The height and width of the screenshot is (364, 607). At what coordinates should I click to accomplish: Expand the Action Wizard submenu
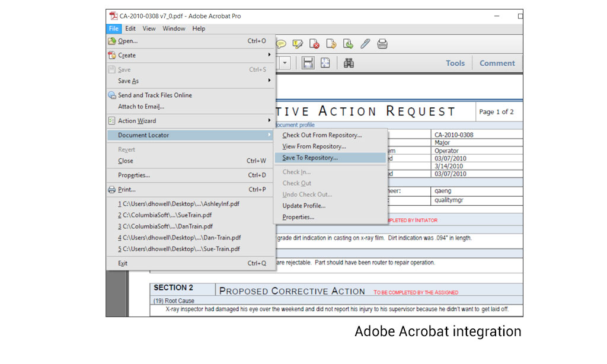pos(190,120)
